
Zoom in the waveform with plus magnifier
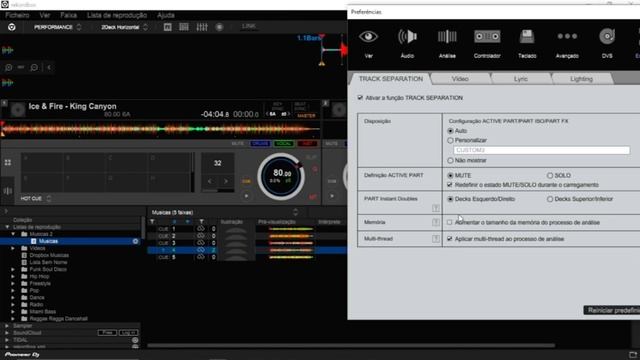coord(9,67)
